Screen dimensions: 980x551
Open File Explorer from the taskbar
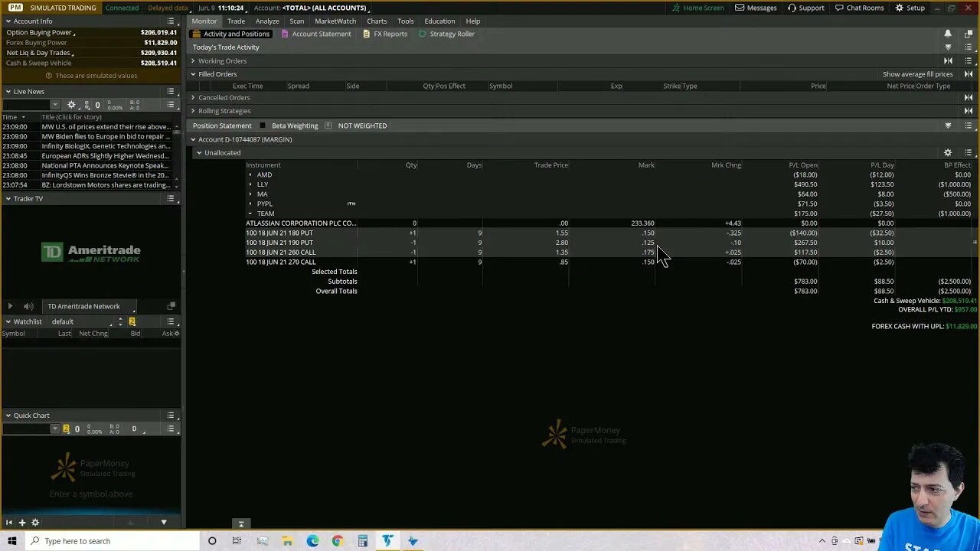pos(287,541)
